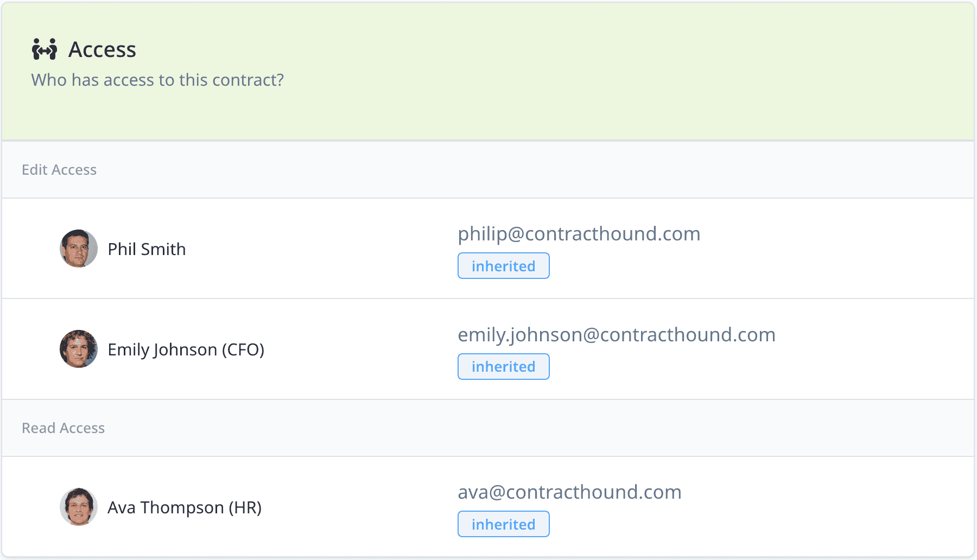Click the inherited badge under Ava's email
The width and height of the screenshot is (977, 560).
[x=504, y=524]
